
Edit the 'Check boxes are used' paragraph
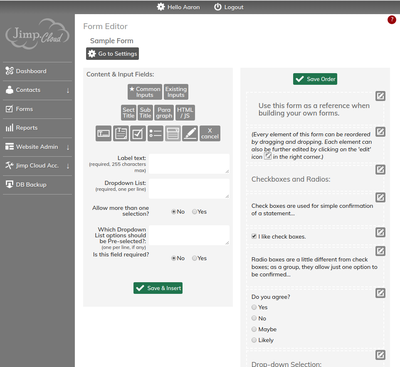pyautogui.click(x=380, y=197)
